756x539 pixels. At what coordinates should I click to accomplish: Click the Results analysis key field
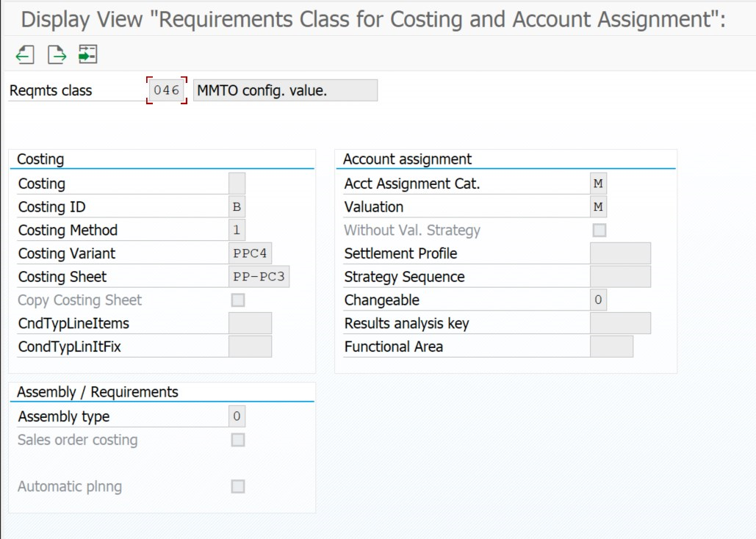pos(620,323)
